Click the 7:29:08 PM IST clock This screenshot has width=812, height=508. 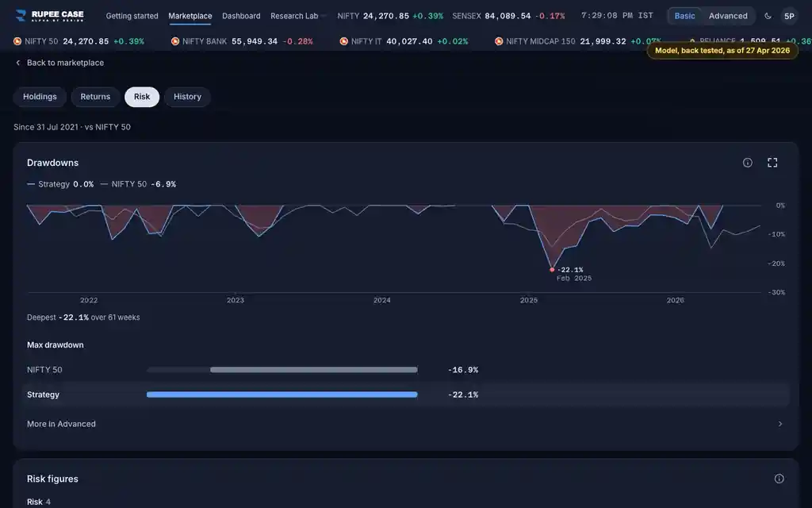[617, 16]
